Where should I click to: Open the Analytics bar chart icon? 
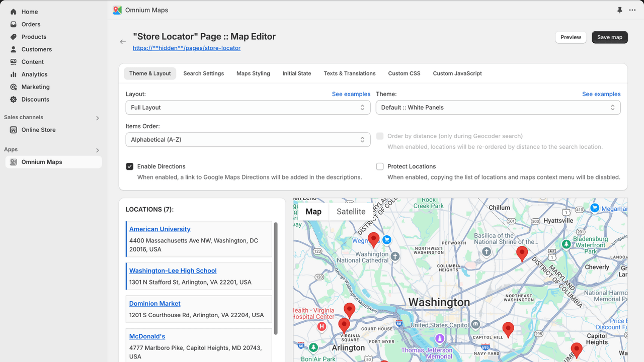pos(14,74)
